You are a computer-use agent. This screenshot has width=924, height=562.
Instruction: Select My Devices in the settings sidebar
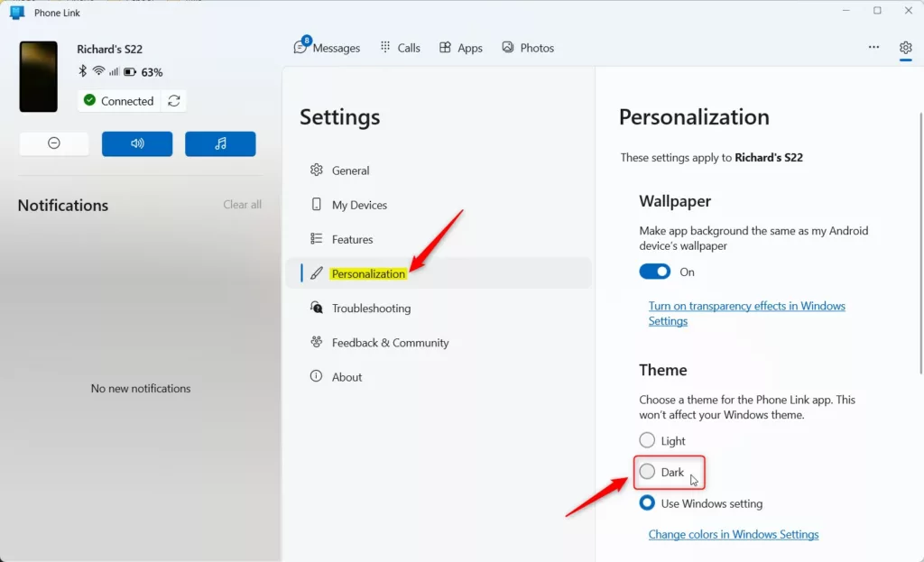coord(356,205)
